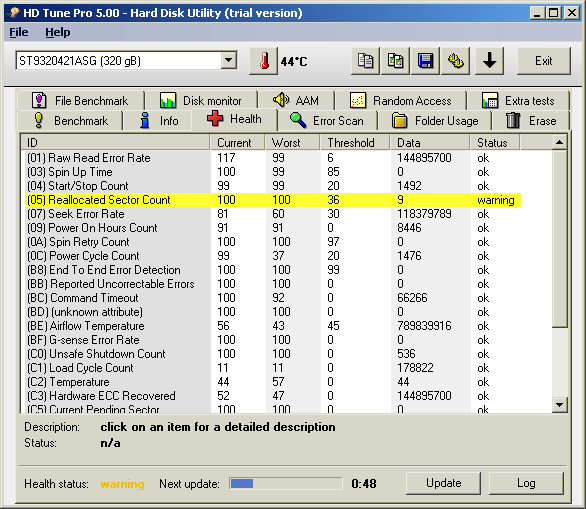
Task: Click the scrollbar down arrow
Action: (559, 405)
